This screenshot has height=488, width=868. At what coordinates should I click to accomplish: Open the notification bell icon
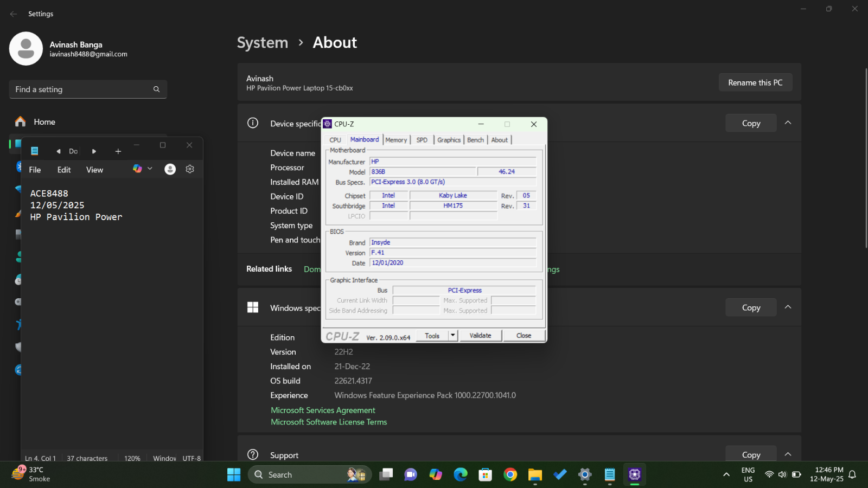pyautogui.click(x=852, y=474)
